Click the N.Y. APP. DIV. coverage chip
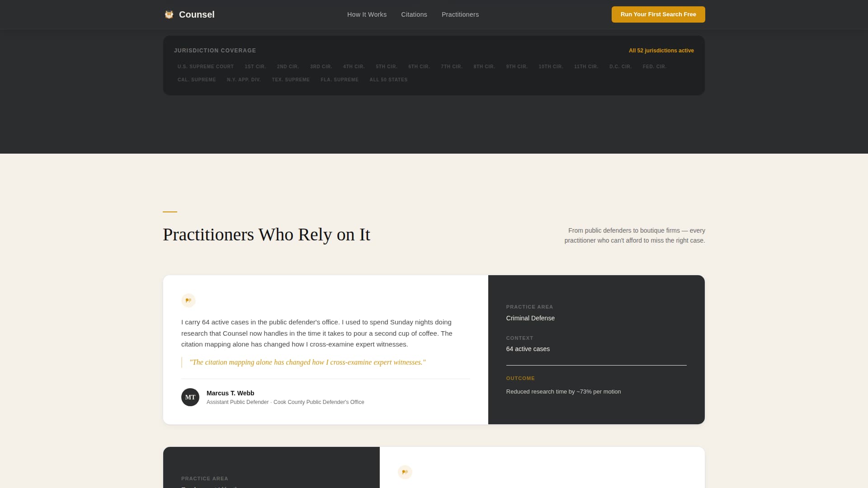The width and height of the screenshot is (868, 488). pos(244,80)
